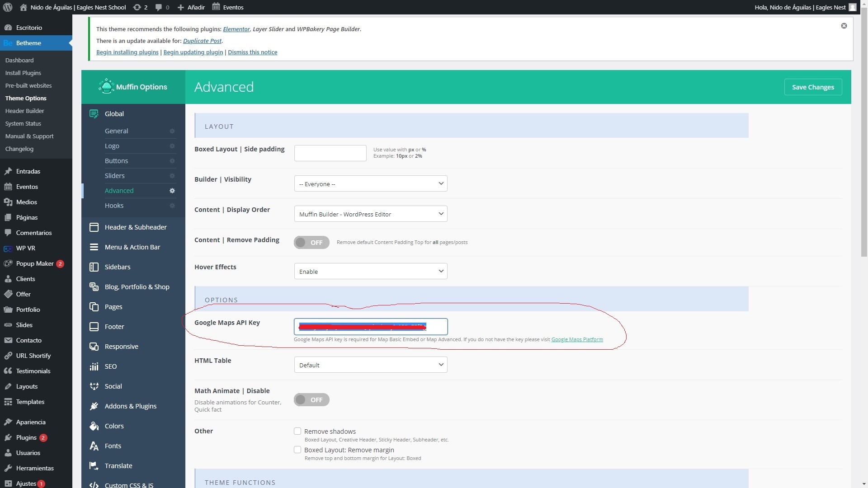The image size is (868, 488).
Task: Click the Añadir plus icon
Action: click(181, 8)
